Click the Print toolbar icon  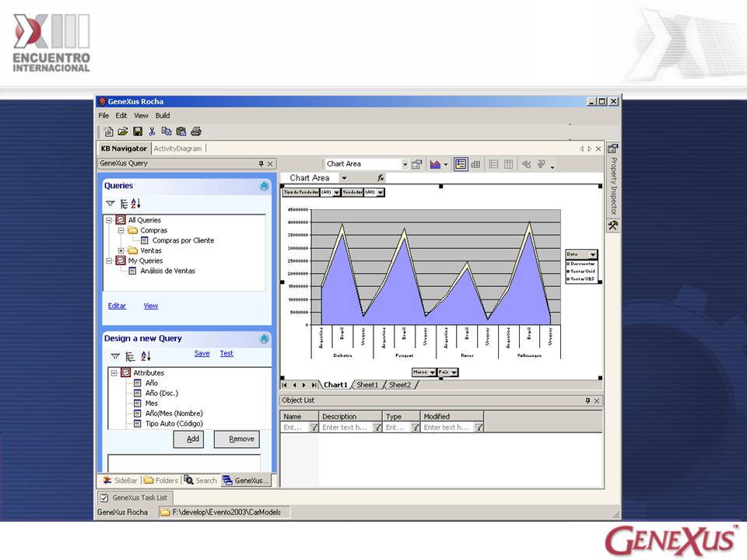point(196,131)
